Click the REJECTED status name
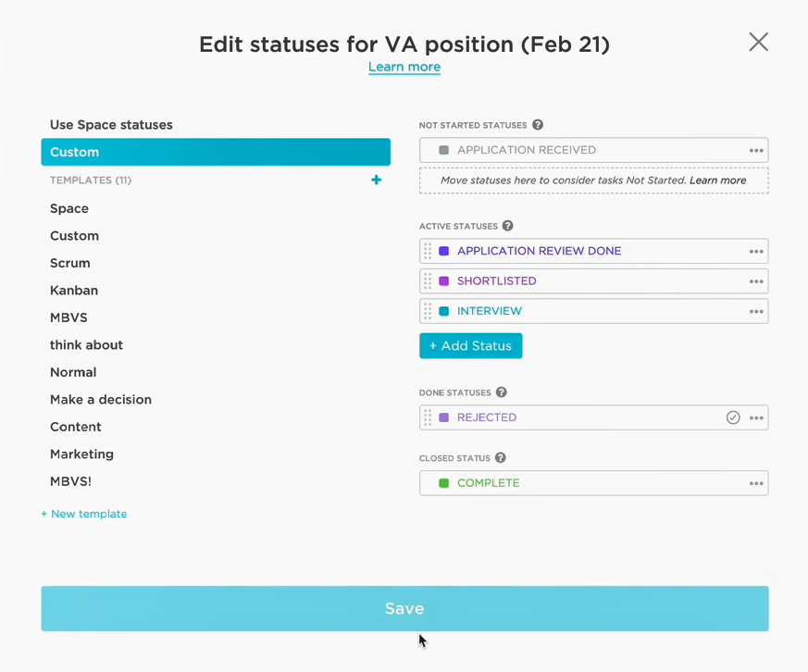The image size is (808, 672). click(x=487, y=417)
